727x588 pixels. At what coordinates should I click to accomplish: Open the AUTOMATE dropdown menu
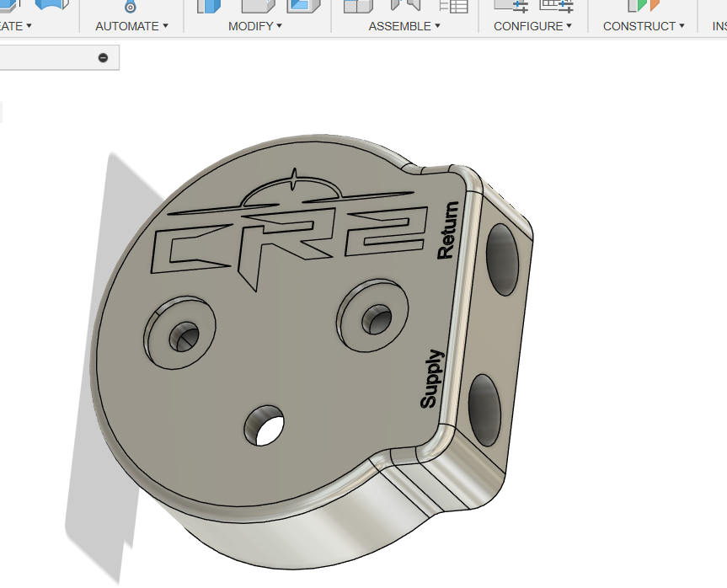click(131, 26)
